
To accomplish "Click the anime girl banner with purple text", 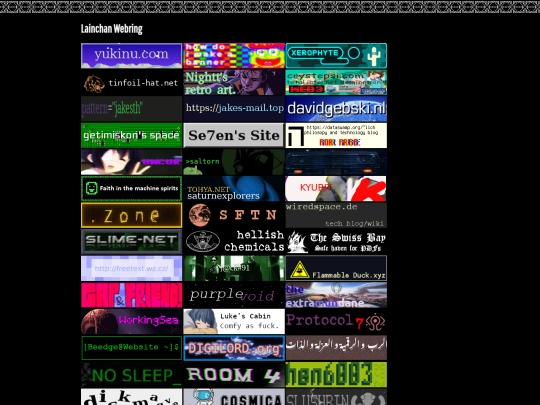I will click(132, 162).
